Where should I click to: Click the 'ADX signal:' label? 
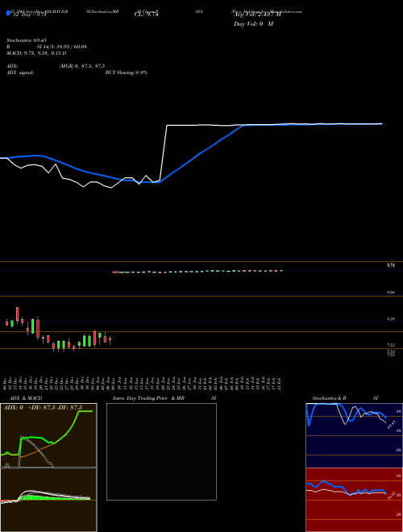pos(20,73)
